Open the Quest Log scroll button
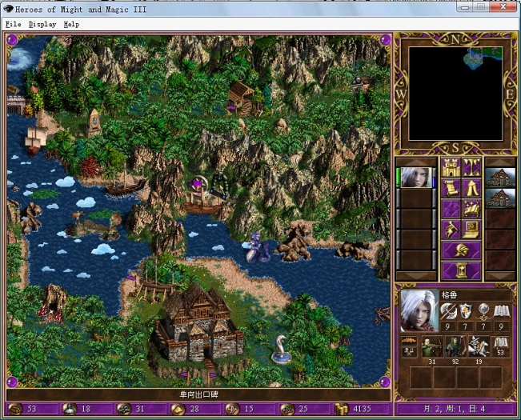 pos(451,188)
